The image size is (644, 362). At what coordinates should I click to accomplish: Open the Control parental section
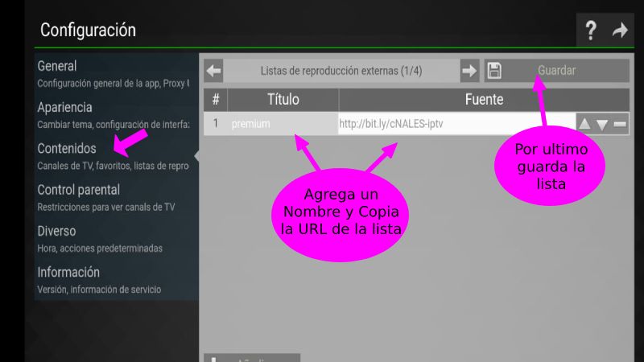point(116,197)
